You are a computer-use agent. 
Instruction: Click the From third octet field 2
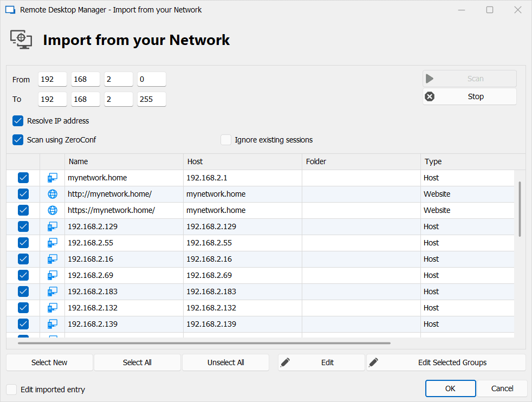[x=119, y=80]
